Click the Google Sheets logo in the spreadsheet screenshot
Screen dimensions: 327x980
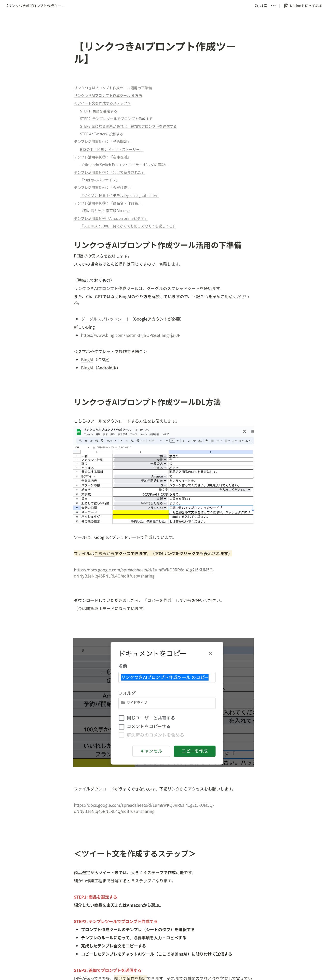point(79,432)
